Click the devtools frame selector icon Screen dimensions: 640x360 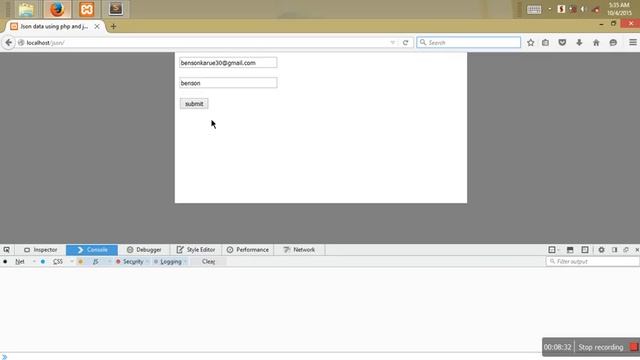point(552,250)
